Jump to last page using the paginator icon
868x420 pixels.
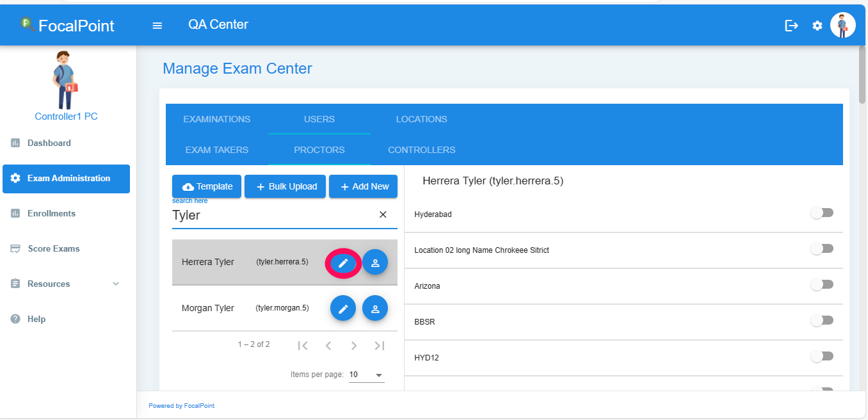click(x=379, y=345)
